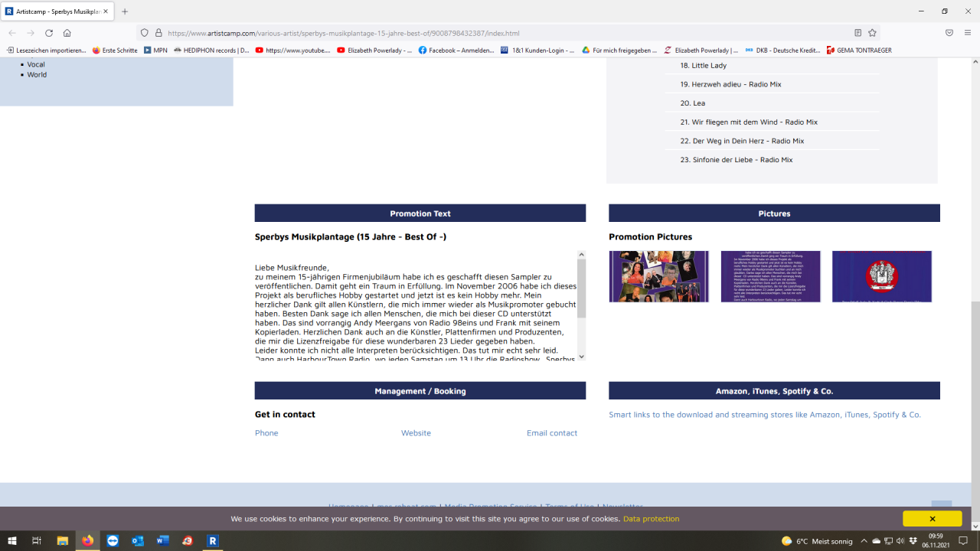Open the Dropbox tray icon
Image resolution: width=980 pixels, height=551 pixels.
tap(913, 541)
